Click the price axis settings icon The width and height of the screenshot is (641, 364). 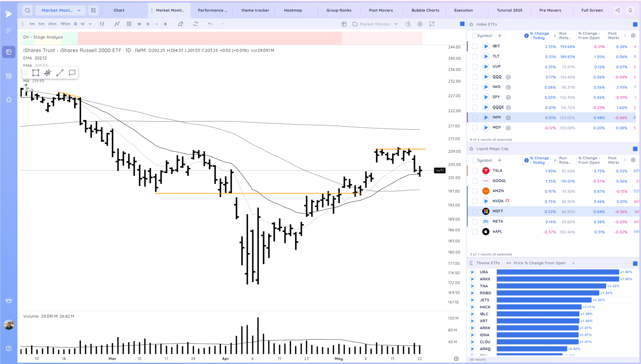coord(456,359)
